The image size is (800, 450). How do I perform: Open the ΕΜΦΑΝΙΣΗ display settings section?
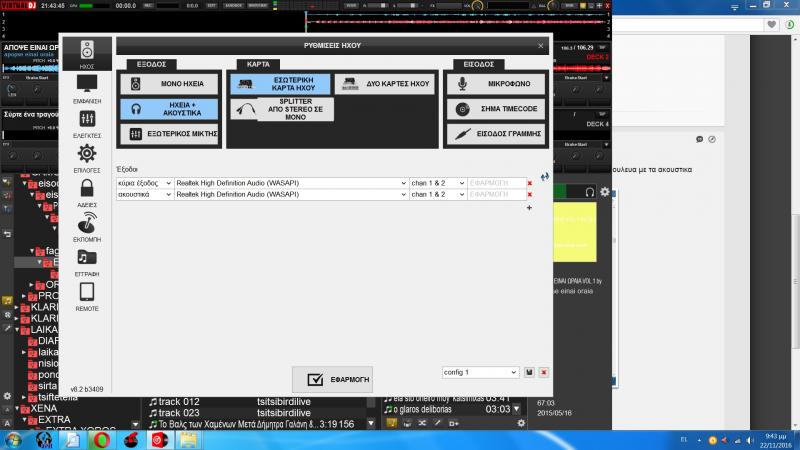pos(87,88)
